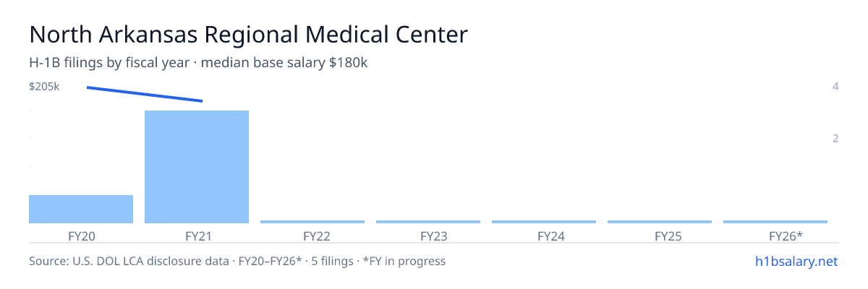Click the thin FY23 bar
The height and width of the screenshot is (289, 868).
click(428, 222)
